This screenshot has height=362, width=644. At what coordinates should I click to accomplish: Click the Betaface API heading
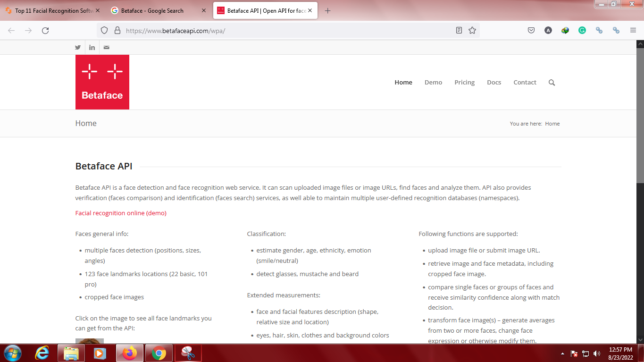[104, 166]
